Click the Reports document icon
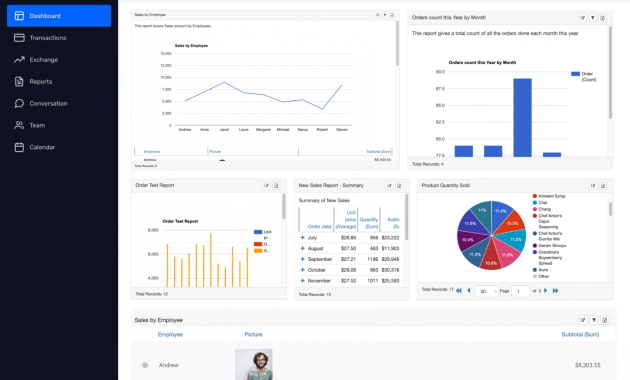Viewport: 630px width, 380px height. [19, 82]
